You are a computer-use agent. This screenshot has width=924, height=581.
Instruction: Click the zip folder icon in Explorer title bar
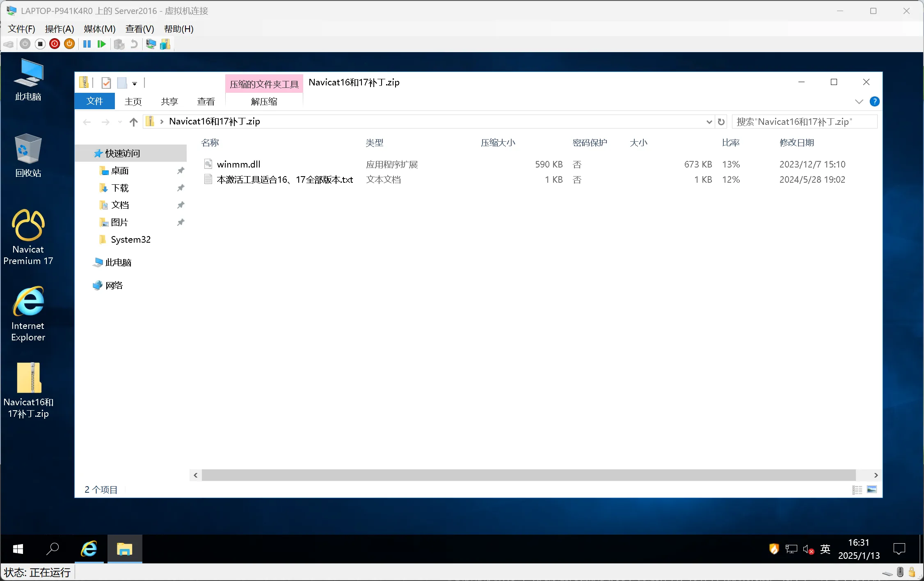84,83
